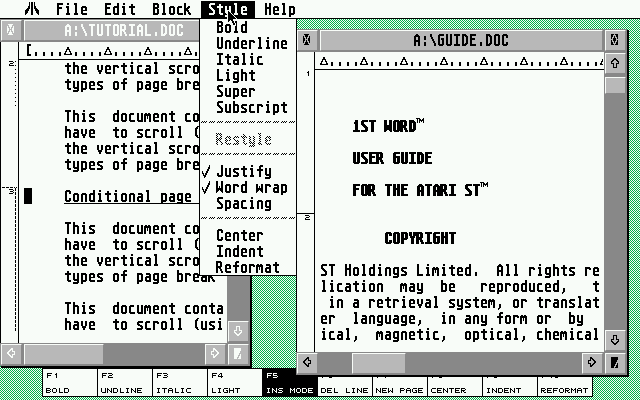Viewport: 640px width, 400px height.
Task: Open the Edit menu
Action: 120,9
